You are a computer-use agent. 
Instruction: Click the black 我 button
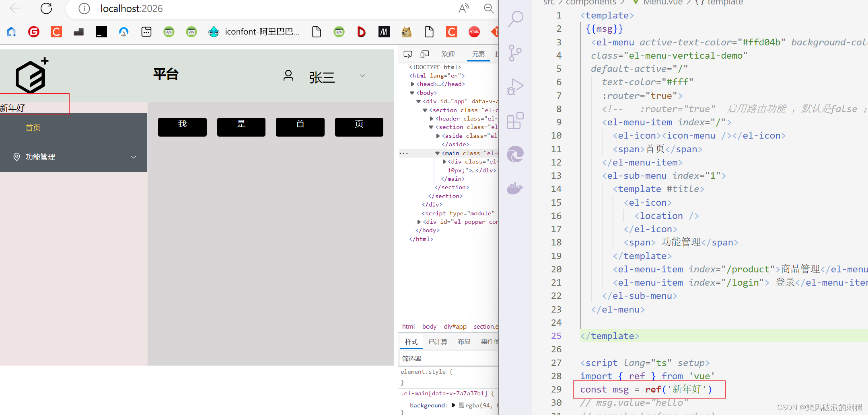click(x=182, y=127)
